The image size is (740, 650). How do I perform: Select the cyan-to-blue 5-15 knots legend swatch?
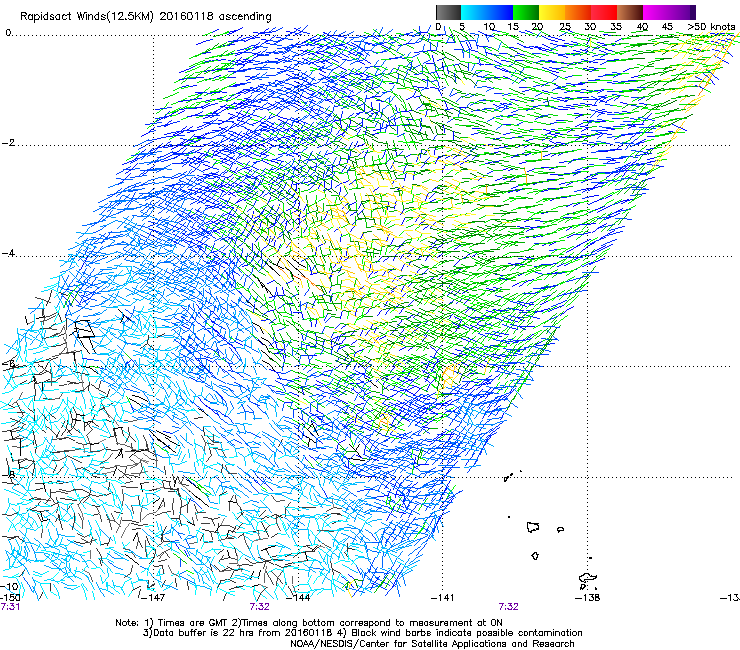[487, 12]
